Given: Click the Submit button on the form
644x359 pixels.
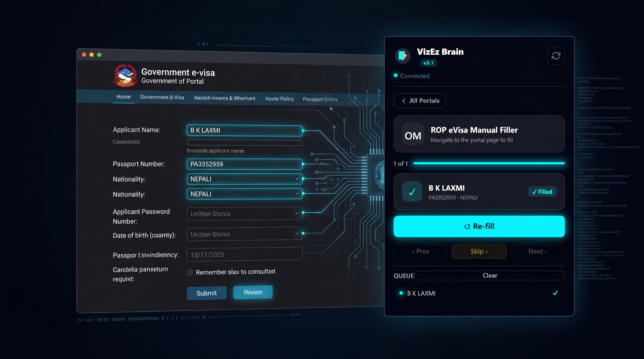Looking at the screenshot, I should point(207,293).
